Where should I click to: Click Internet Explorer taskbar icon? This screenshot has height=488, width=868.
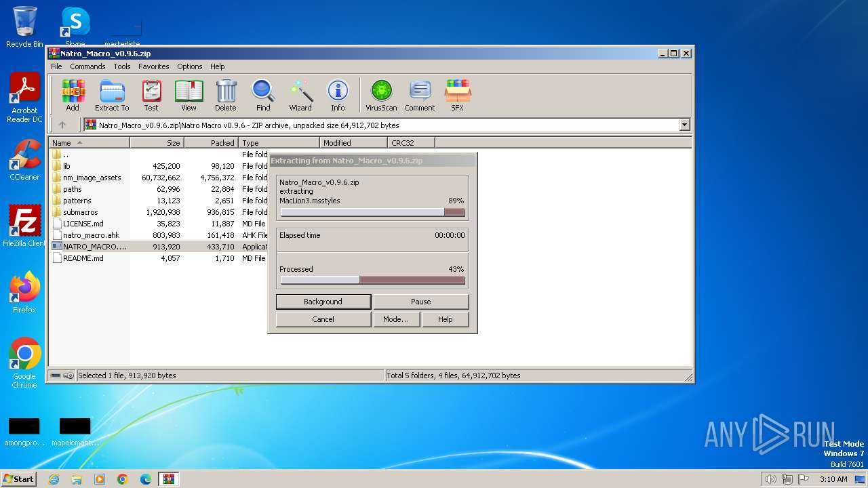(54, 479)
